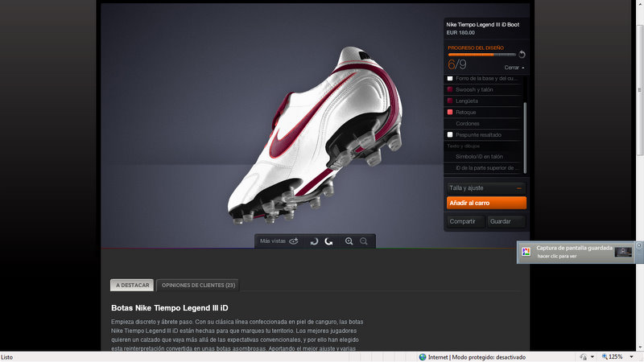This screenshot has height=362, width=644.
Task: Select the Swoosh y talón color swatch
Action: click(450, 89)
